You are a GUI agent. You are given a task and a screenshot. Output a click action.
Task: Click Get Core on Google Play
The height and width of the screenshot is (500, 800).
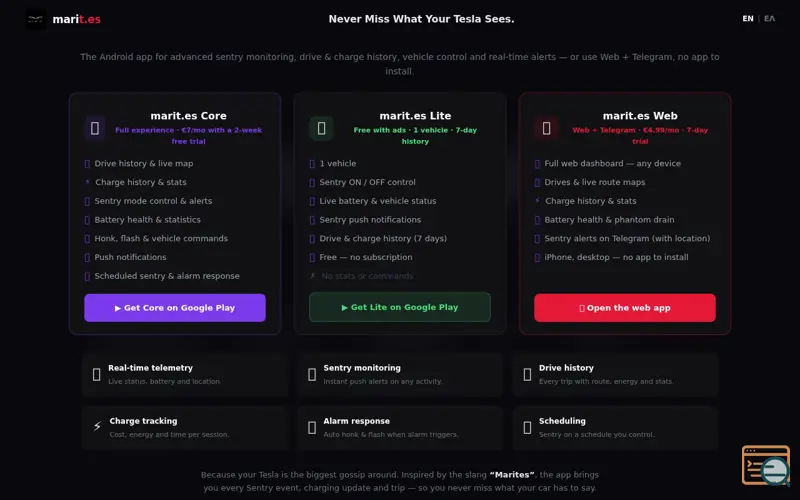[175, 308]
